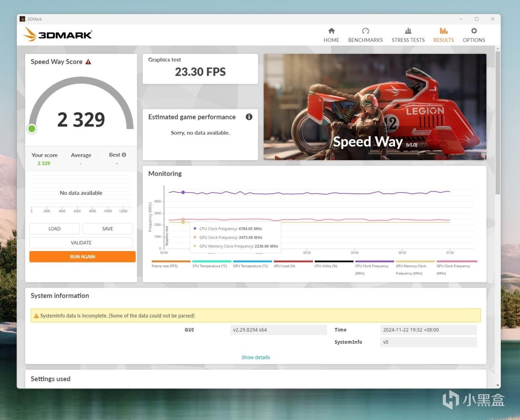Open the OPTIONS tab
Screen dimensions: 520x420
tap(474, 35)
